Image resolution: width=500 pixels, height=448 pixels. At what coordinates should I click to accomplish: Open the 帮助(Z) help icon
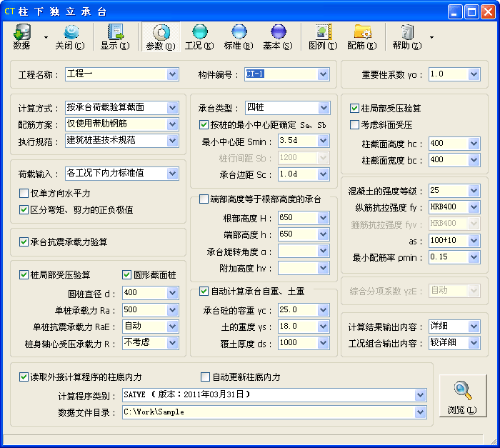click(x=407, y=36)
